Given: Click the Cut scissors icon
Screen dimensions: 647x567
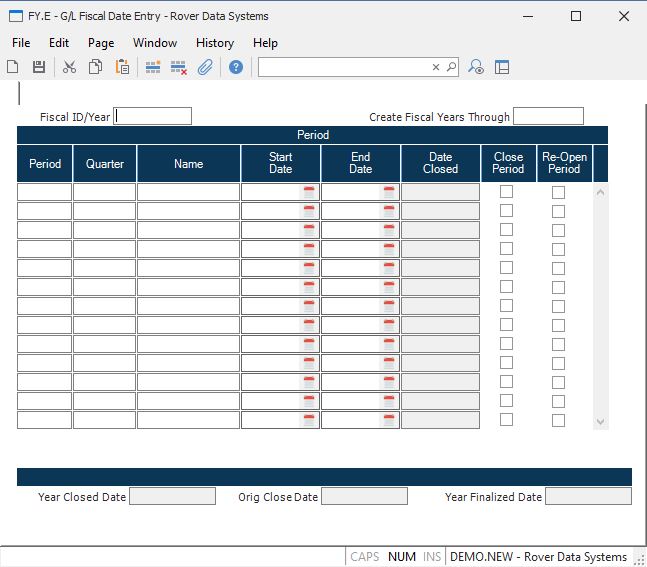Looking at the screenshot, I should pyautogui.click(x=69, y=67).
